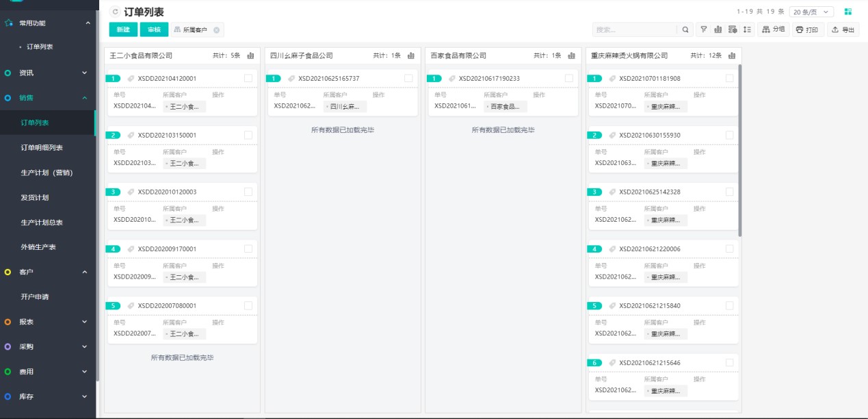Click tag icon beside XSD20210625165737
Screen dimensions: 868x419
point(291,78)
